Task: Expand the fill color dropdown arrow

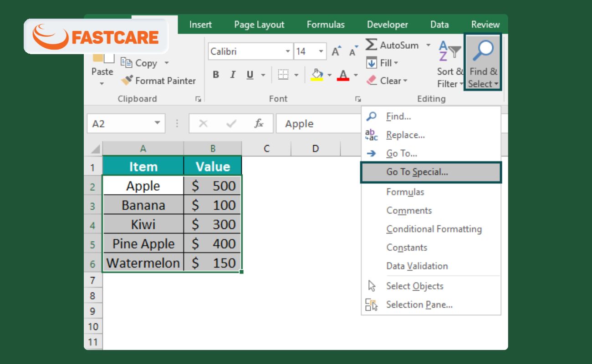Action: pyautogui.click(x=329, y=75)
